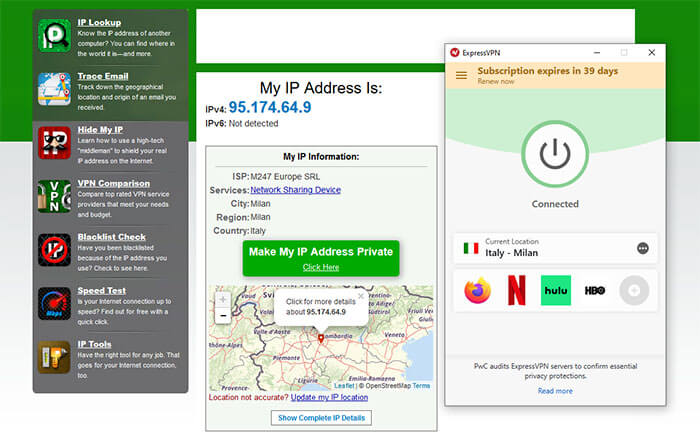The width and height of the screenshot is (700, 441).
Task: Zoom in on the map
Action: (x=223, y=300)
